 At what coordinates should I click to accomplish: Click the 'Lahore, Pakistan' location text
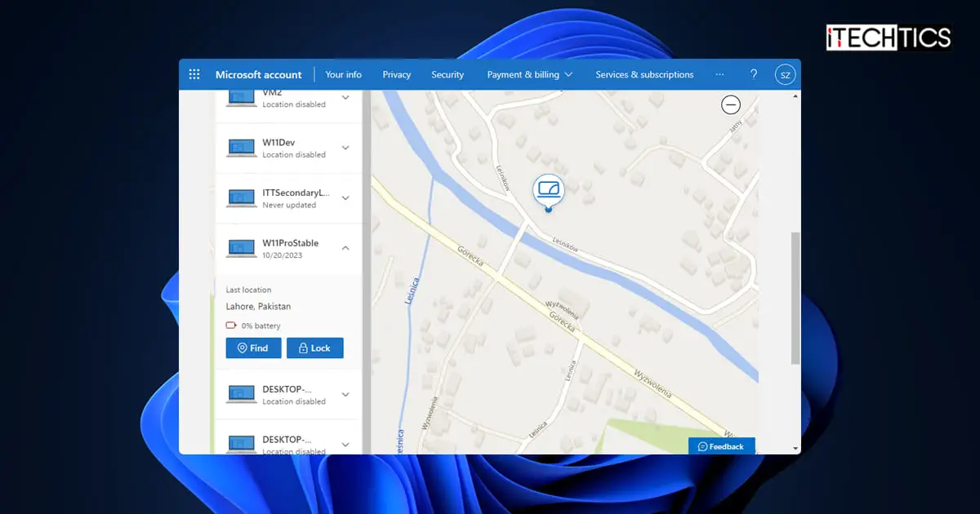[x=258, y=307]
